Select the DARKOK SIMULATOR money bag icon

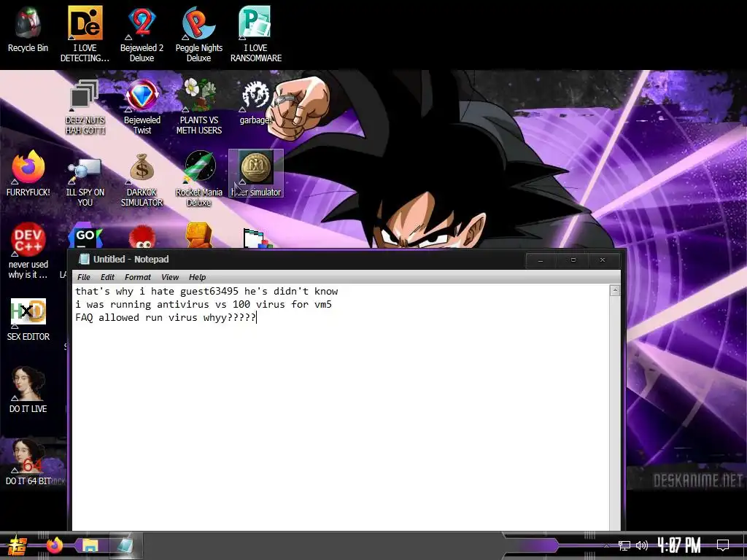(x=142, y=179)
